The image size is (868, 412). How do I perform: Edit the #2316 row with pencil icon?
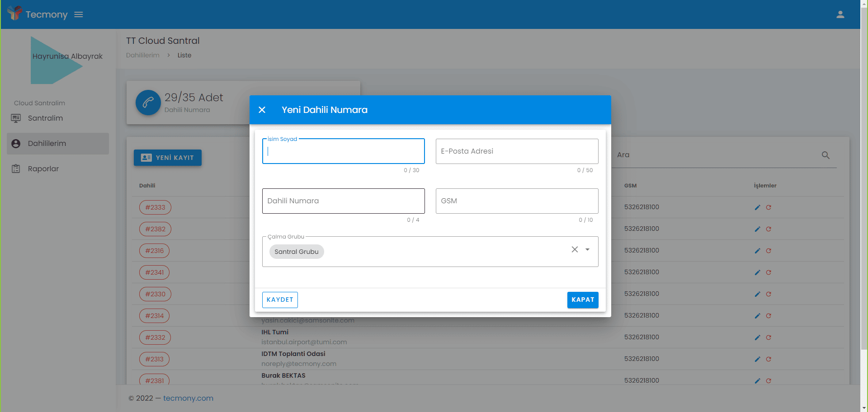coord(757,251)
